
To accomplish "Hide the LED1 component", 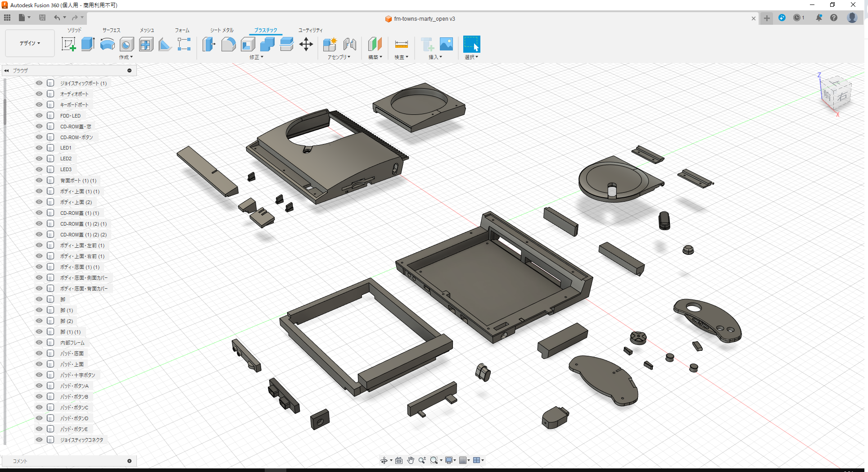I will (39, 147).
